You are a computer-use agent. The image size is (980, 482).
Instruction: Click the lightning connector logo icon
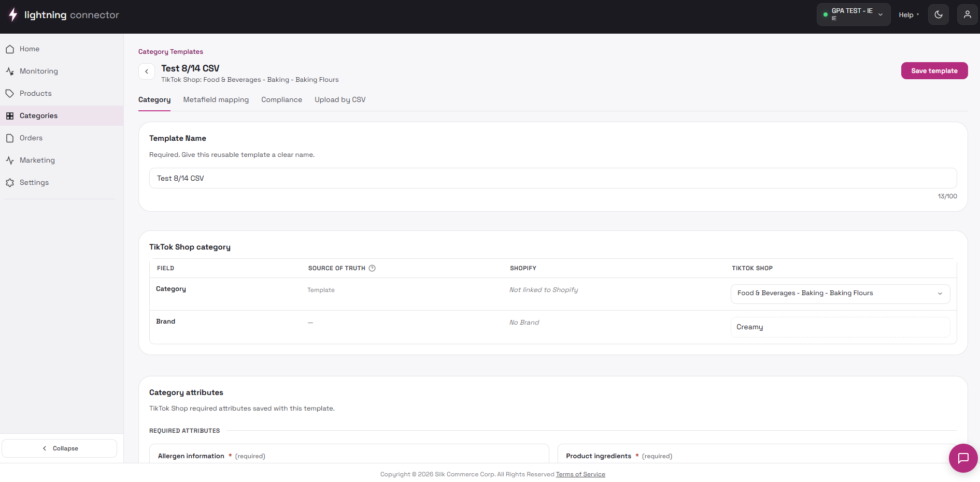click(x=13, y=15)
